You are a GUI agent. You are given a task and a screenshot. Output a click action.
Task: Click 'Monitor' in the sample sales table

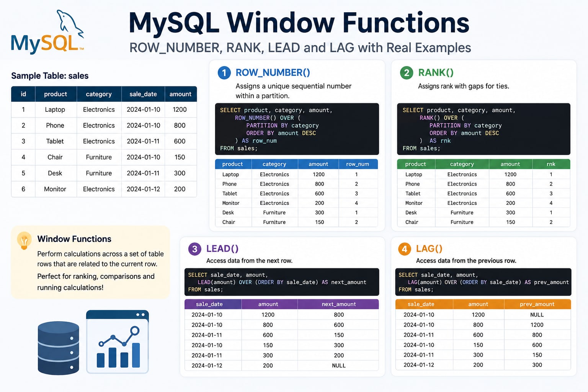[55, 189]
